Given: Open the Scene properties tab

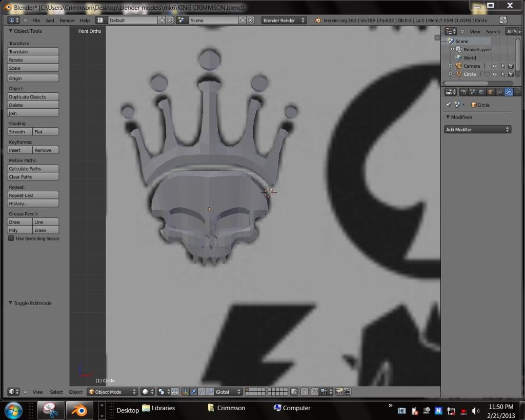Looking at the screenshot, I should pyautogui.click(x=472, y=92).
